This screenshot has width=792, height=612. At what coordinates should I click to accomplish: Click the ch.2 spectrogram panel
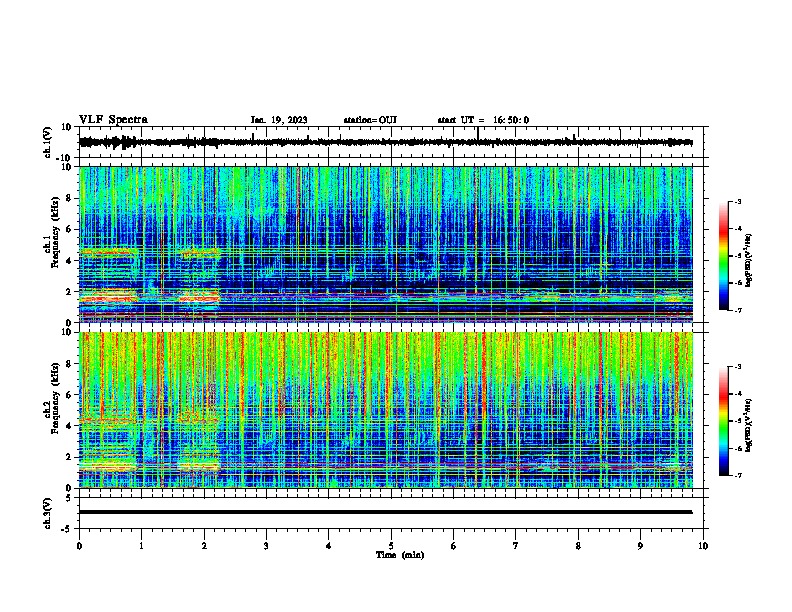pyautogui.click(x=386, y=410)
